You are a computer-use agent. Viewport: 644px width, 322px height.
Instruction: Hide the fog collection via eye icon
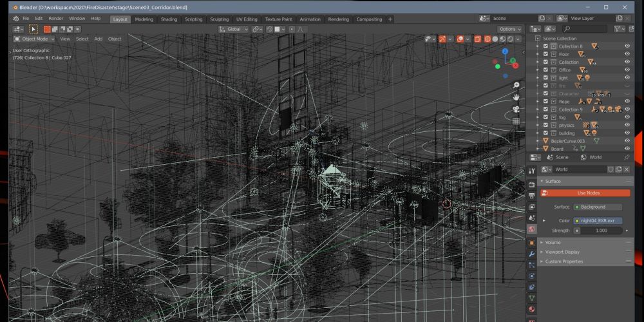[x=627, y=117]
